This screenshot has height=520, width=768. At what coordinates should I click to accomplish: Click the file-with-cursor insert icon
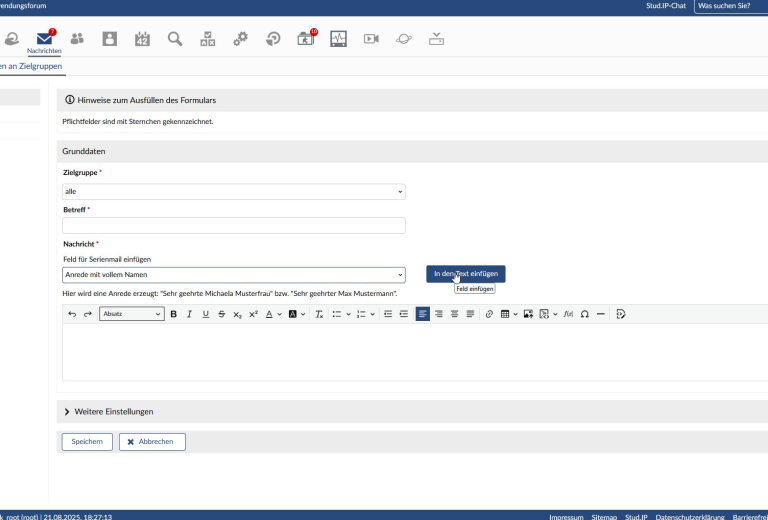coord(544,314)
